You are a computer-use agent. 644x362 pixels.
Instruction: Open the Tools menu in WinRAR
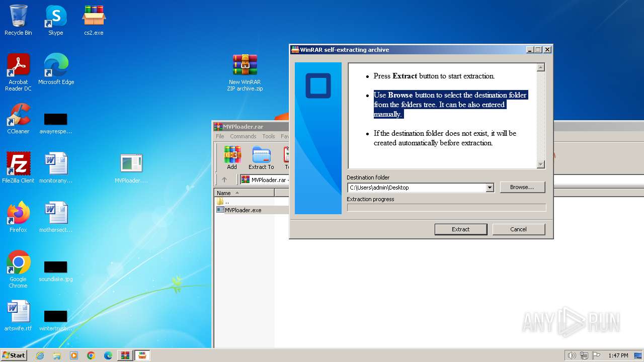tap(269, 136)
